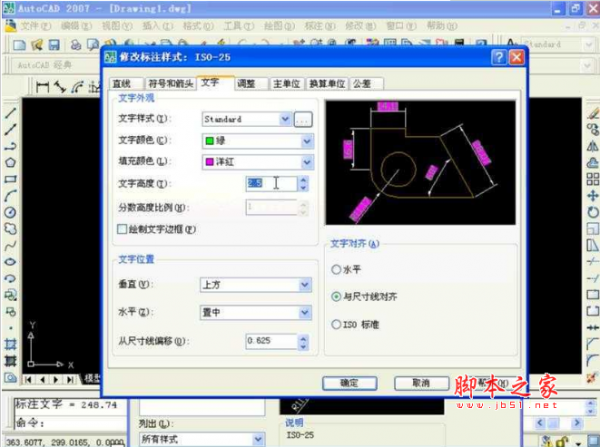Click text style browse button
The image size is (600, 447).
303,119
